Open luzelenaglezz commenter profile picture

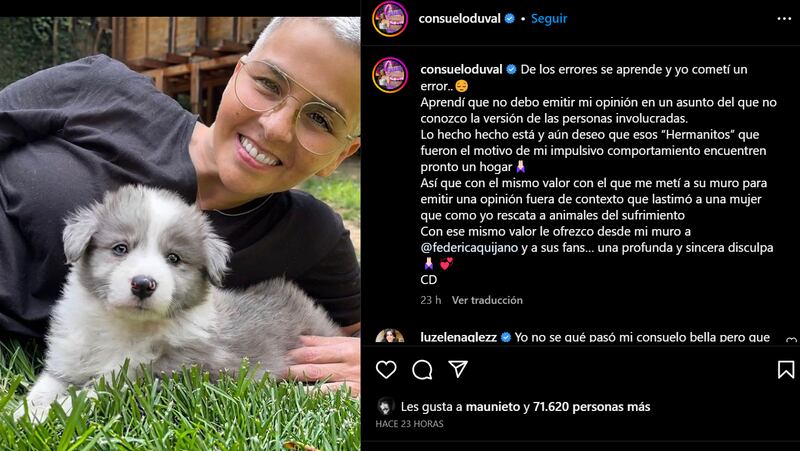(390, 336)
